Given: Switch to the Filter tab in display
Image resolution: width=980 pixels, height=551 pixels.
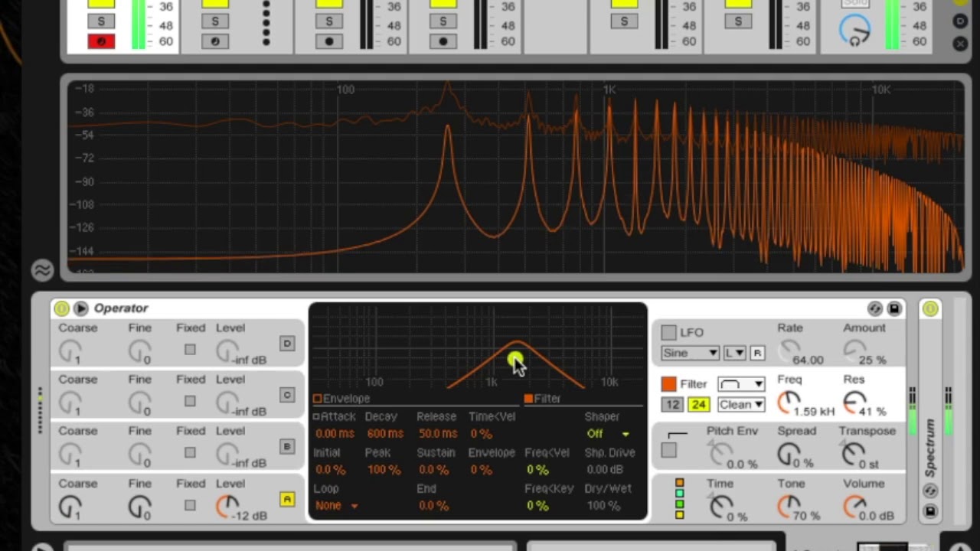Looking at the screenshot, I should pos(543,399).
